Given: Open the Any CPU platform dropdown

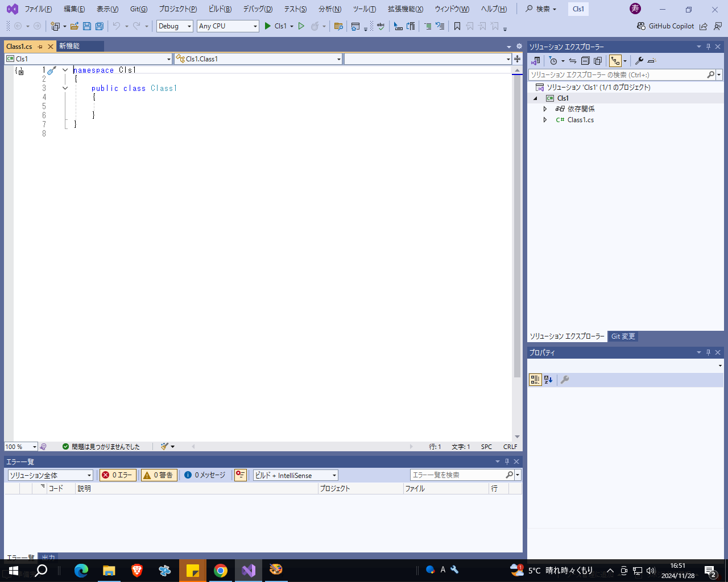Looking at the screenshot, I should pos(227,26).
